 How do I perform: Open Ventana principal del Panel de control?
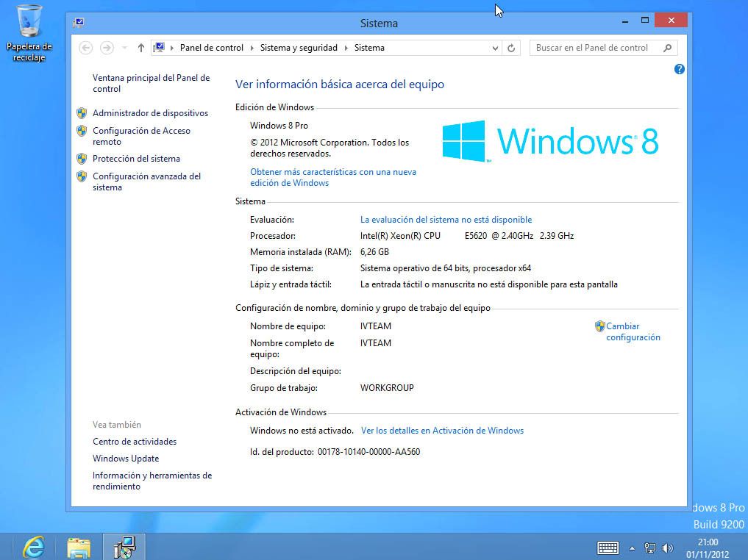point(152,83)
